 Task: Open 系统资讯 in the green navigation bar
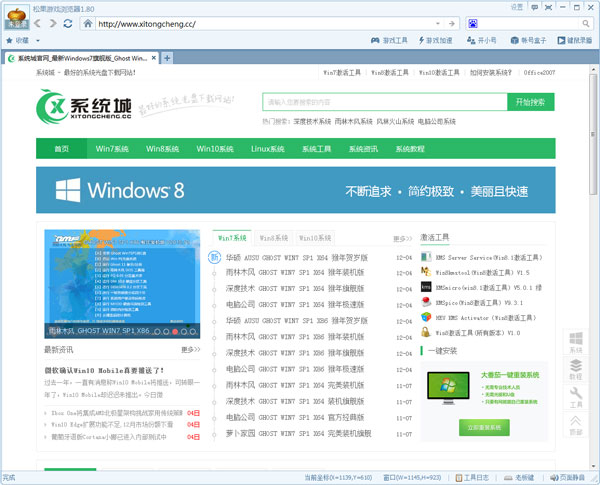(363, 149)
